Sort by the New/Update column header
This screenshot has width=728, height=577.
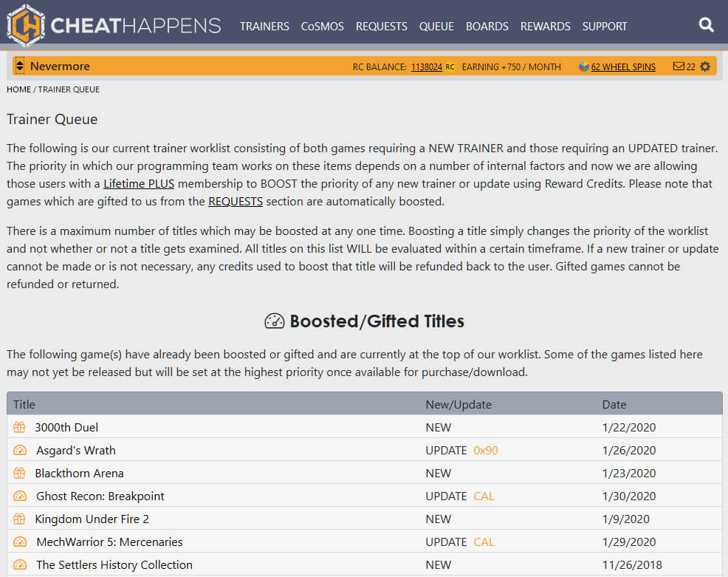coord(459,404)
